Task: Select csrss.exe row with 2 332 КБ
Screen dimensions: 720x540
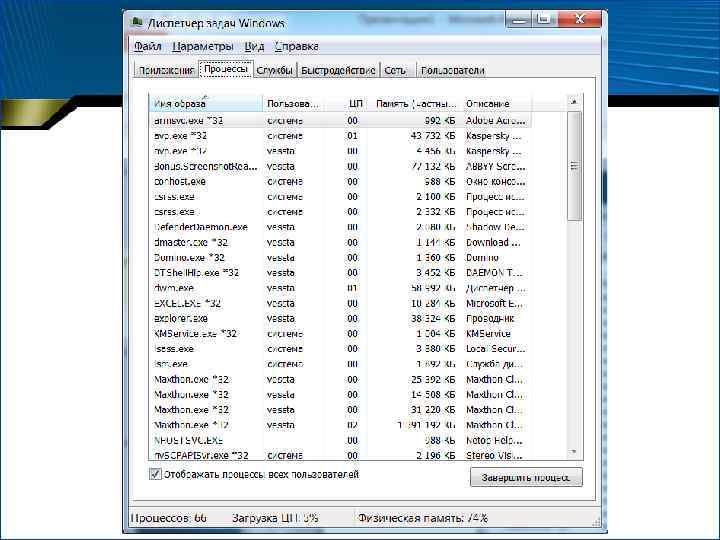Action: 340,212
